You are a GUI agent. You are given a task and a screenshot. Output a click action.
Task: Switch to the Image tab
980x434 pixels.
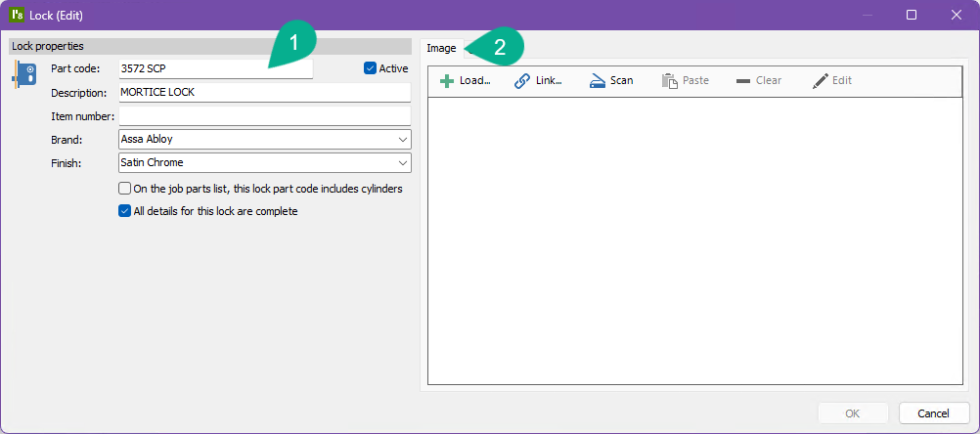[x=441, y=49]
